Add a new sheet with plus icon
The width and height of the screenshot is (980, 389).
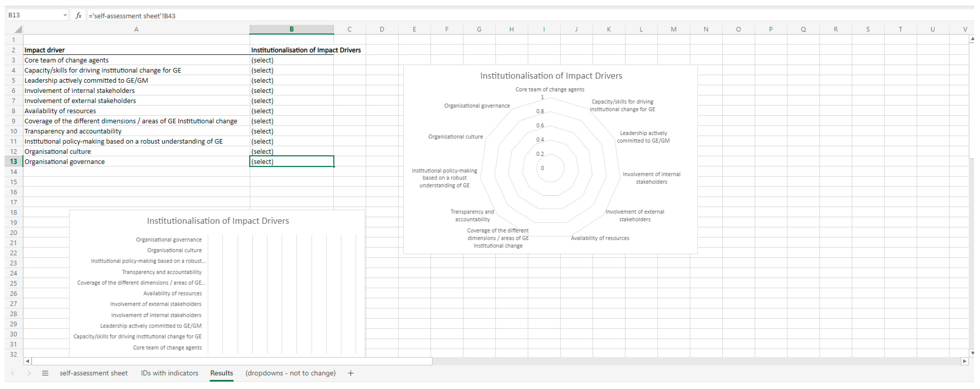click(350, 373)
